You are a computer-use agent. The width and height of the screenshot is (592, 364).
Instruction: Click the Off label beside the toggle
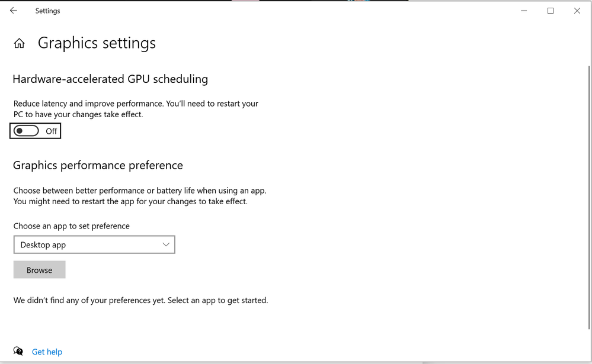click(x=52, y=131)
